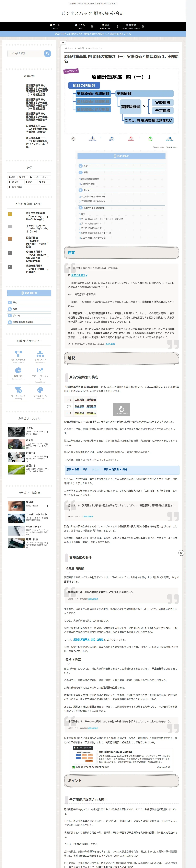Open the 原価計算基準三(四)正常性 link
The image size is (196, 868).
coord(89,640)
